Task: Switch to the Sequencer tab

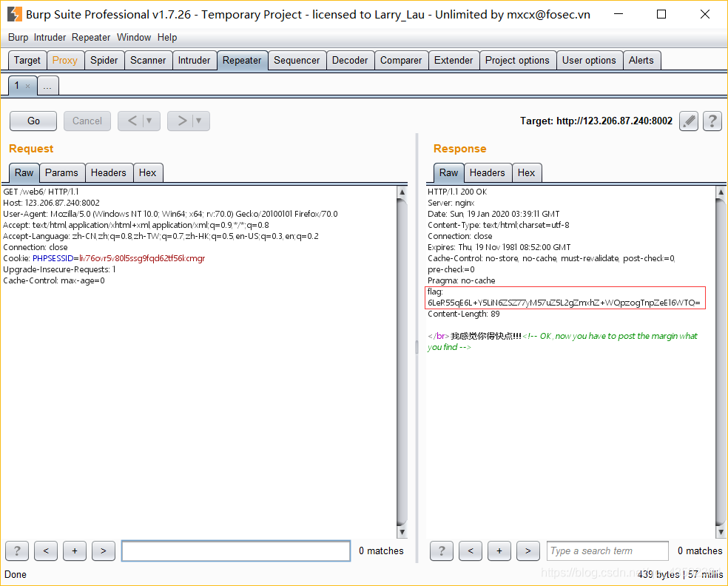Action: coord(297,61)
